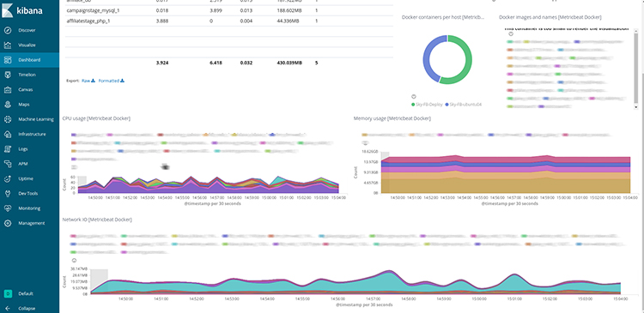The height and width of the screenshot is (313, 644).
Task: Go to the Dashboard menu item
Action: point(29,60)
